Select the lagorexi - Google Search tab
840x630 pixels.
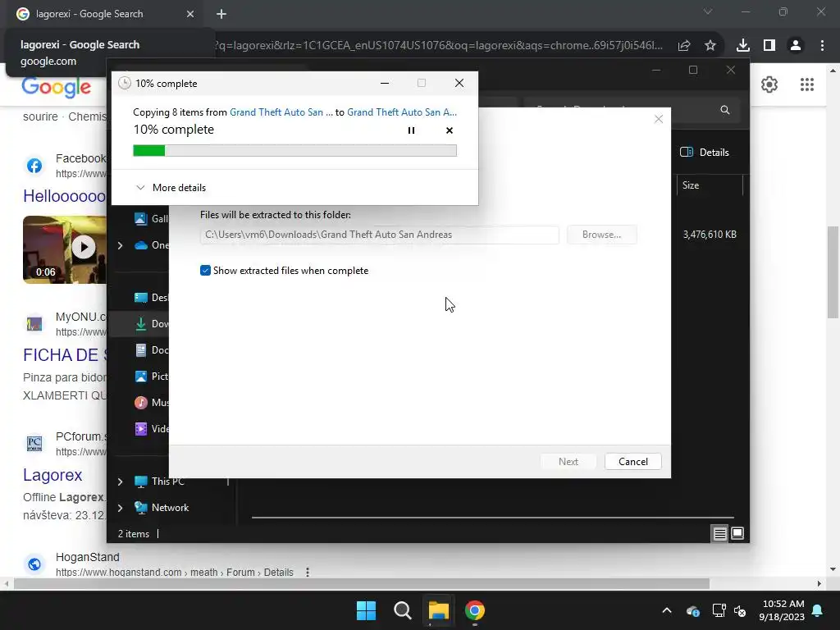click(x=89, y=14)
